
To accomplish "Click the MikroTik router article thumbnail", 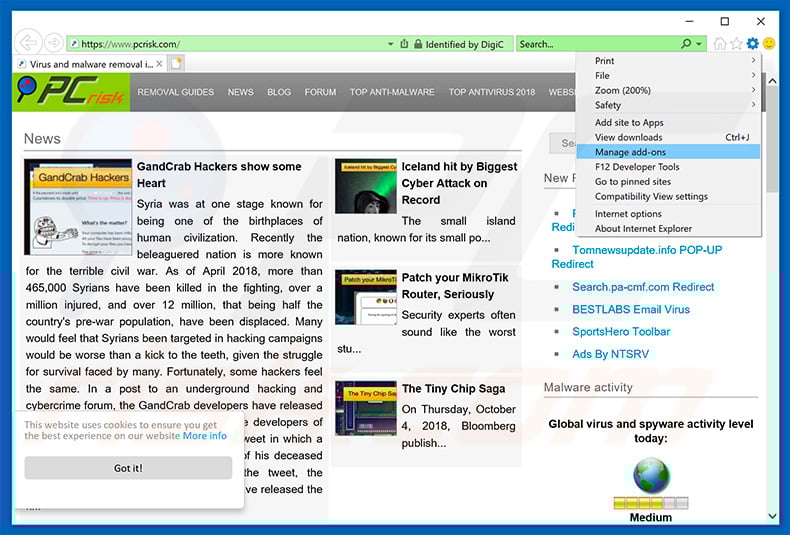I will tap(366, 297).
